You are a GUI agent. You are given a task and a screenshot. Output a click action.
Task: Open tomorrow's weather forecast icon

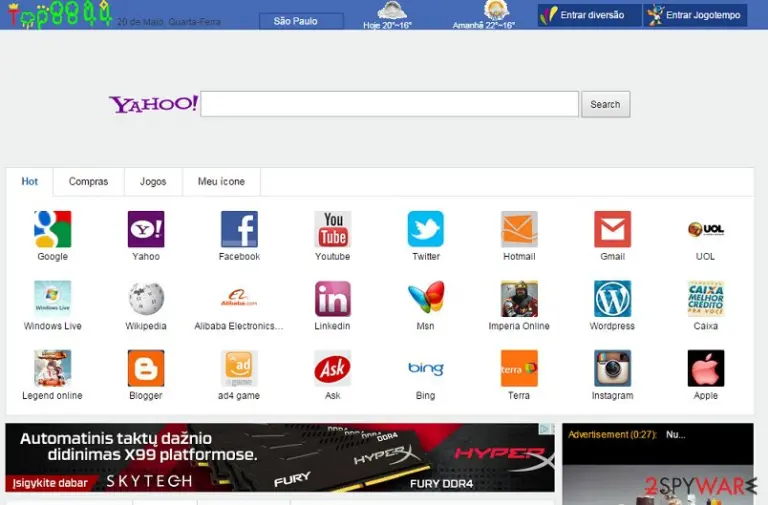[496, 11]
